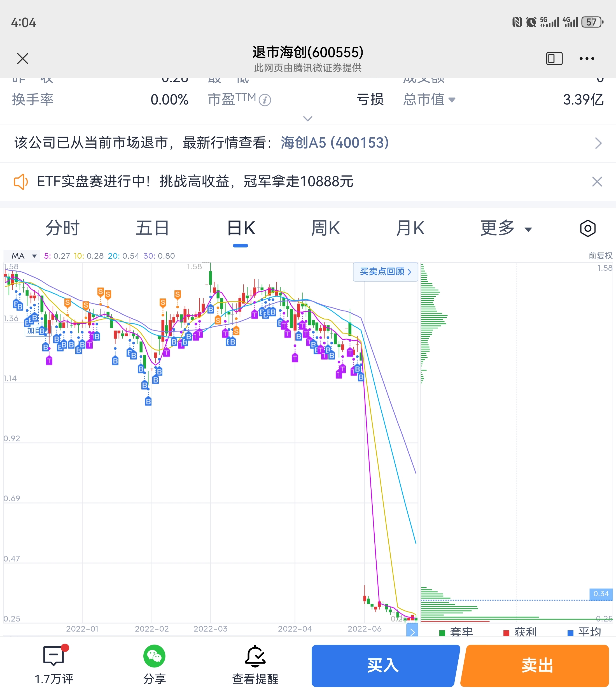Screen dimensions: 616x695
Task: Switch to the 分时 tab
Action: (x=62, y=228)
